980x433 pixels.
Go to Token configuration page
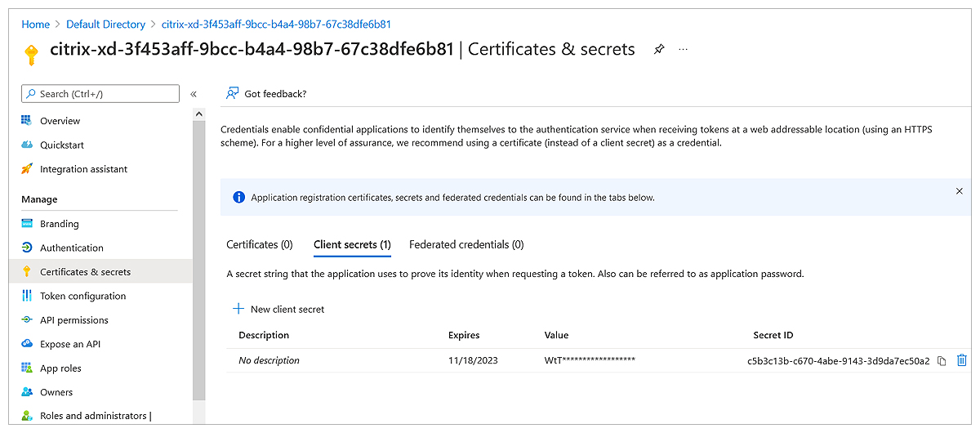pyautogui.click(x=82, y=296)
